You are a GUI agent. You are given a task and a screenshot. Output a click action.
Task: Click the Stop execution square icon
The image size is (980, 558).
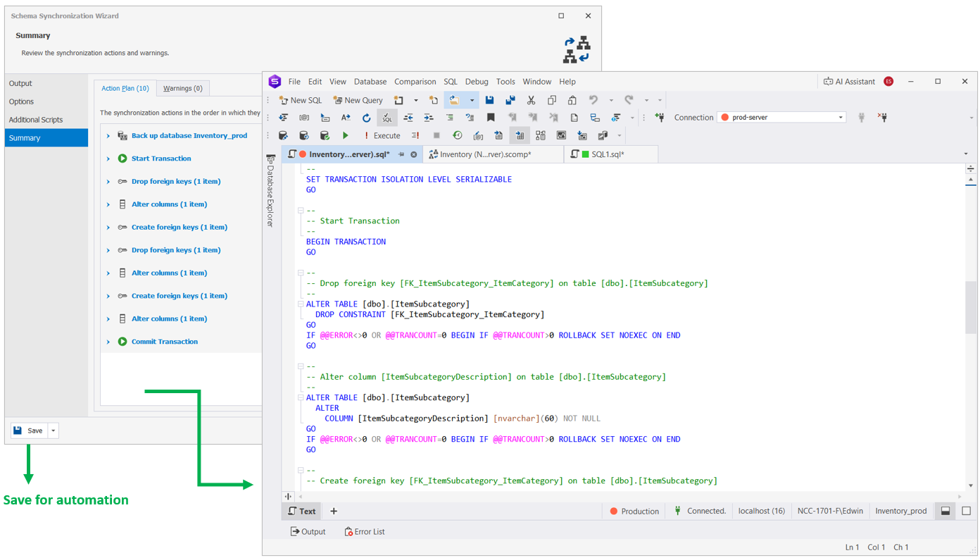[436, 135]
